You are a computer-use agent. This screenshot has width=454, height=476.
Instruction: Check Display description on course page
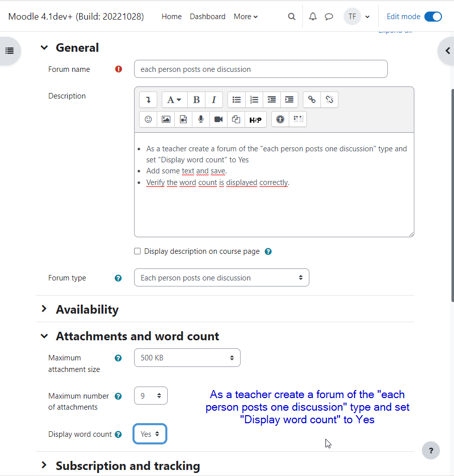[x=138, y=251]
